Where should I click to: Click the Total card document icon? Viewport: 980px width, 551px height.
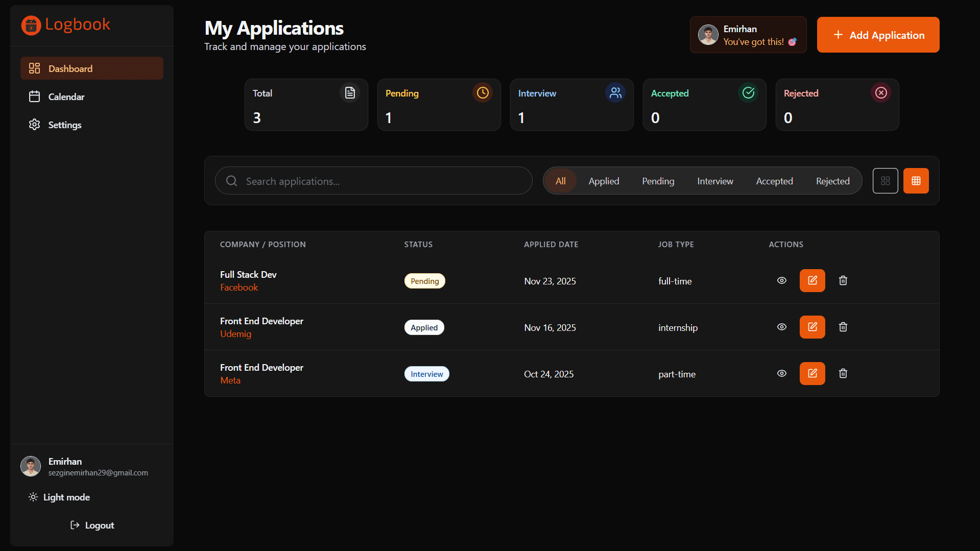[x=350, y=93]
